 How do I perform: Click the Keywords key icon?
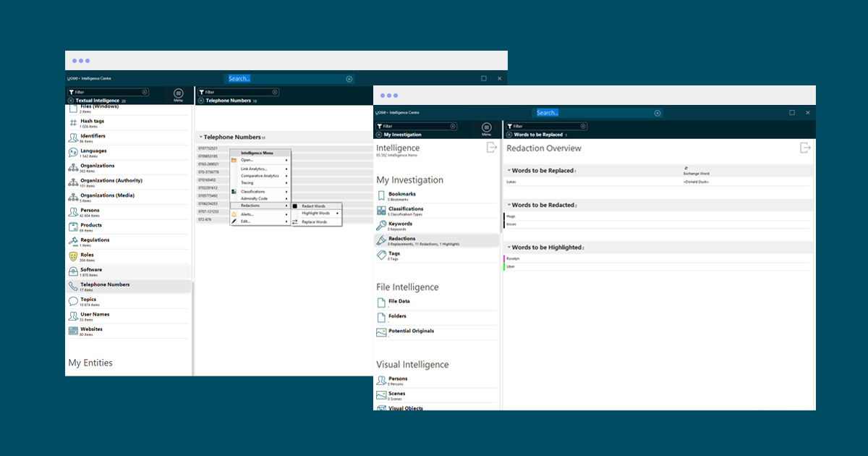[381, 226]
